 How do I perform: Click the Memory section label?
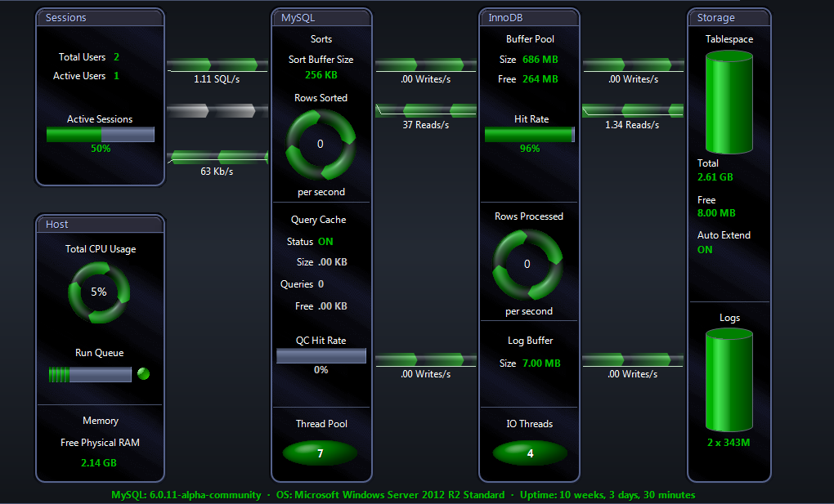click(x=101, y=421)
